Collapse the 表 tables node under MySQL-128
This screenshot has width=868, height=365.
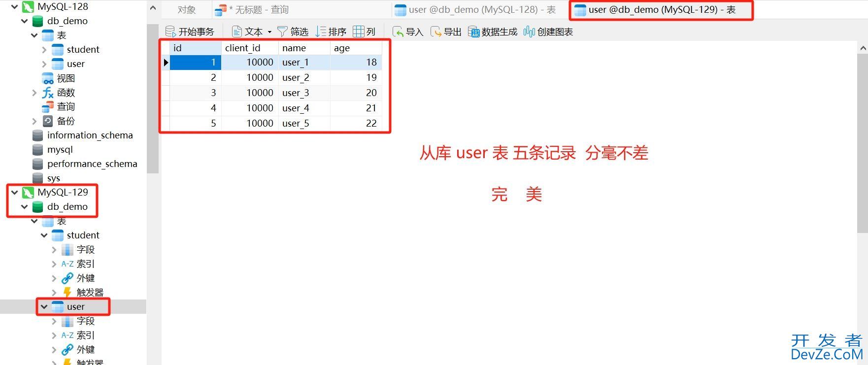tap(34, 35)
